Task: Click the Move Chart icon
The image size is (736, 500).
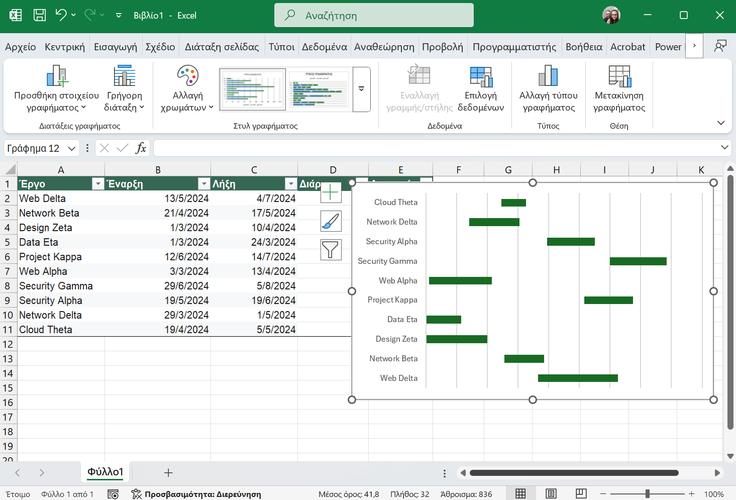Action: pos(619,76)
